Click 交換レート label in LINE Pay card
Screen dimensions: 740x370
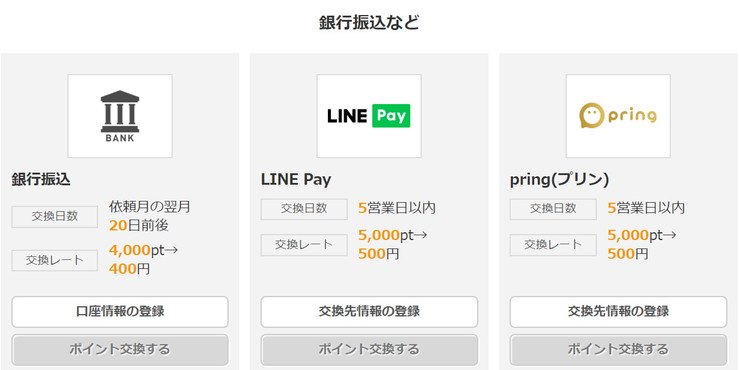(x=304, y=245)
